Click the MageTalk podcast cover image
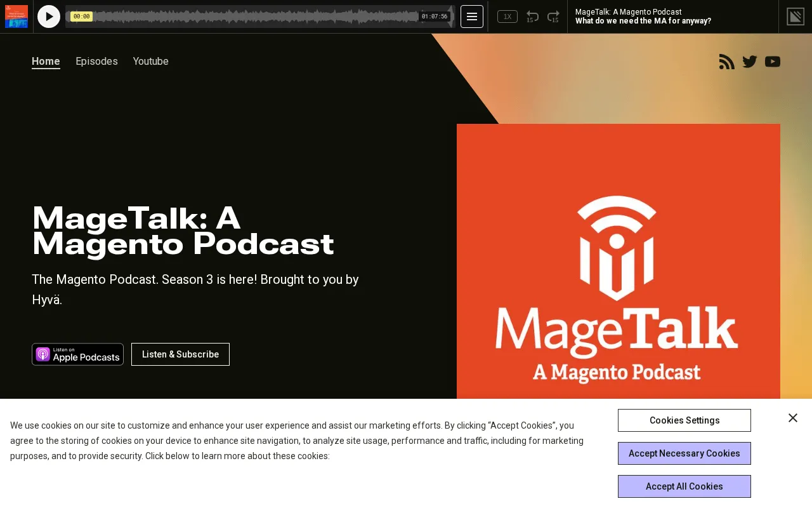 click(619, 262)
